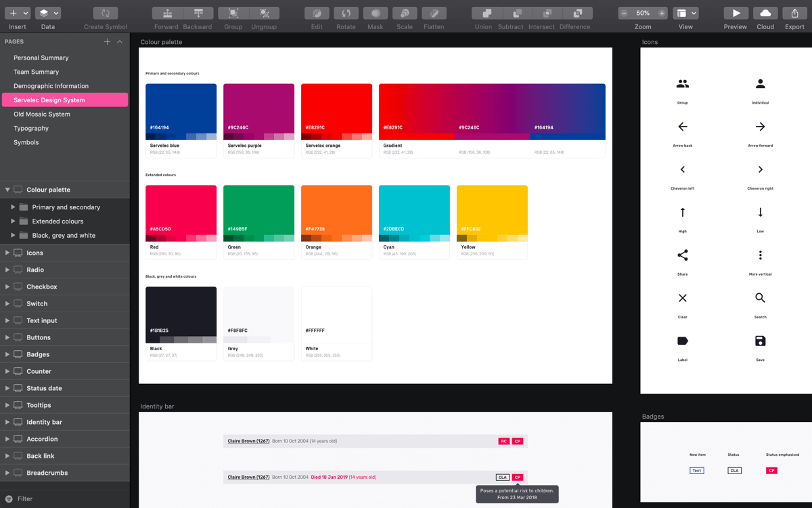This screenshot has width=812, height=508.
Task: Open the Data dropdown
Action: point(48,13)
